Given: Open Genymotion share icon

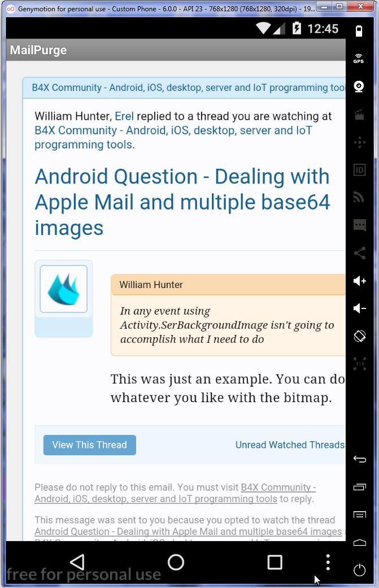Looking at the screenshot, I should (359, 253).
